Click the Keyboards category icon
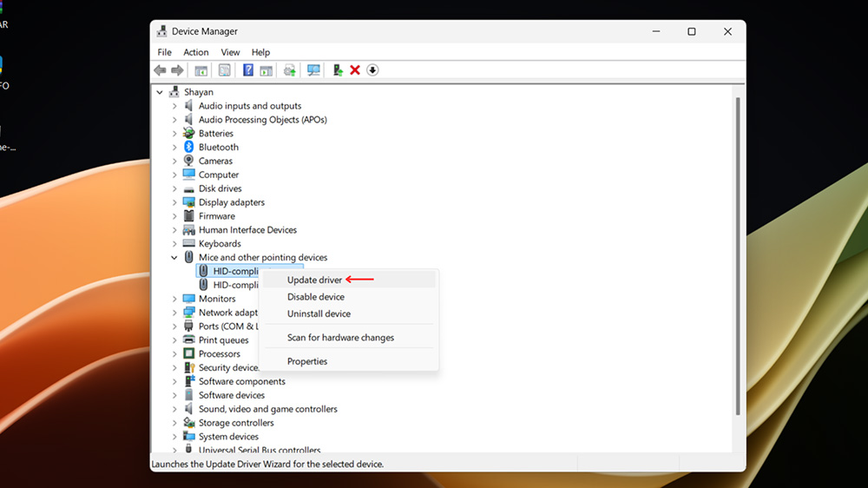868x488 pixels. click(188, 243)
